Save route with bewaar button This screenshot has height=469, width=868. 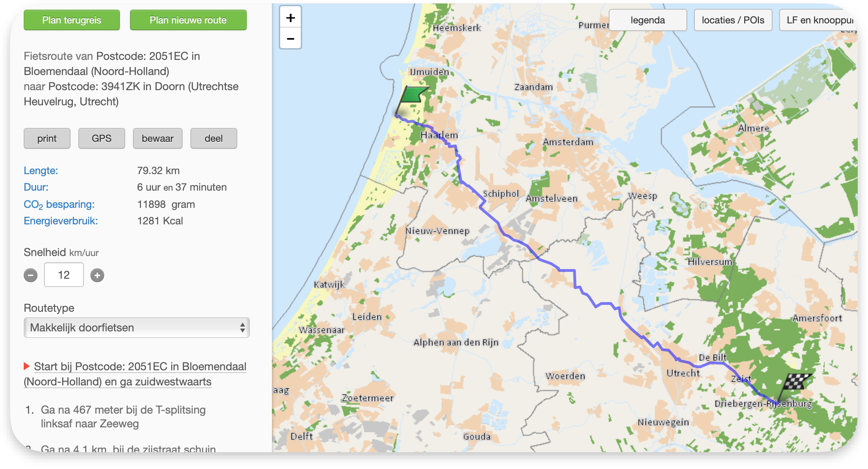[x=157, y=139]
